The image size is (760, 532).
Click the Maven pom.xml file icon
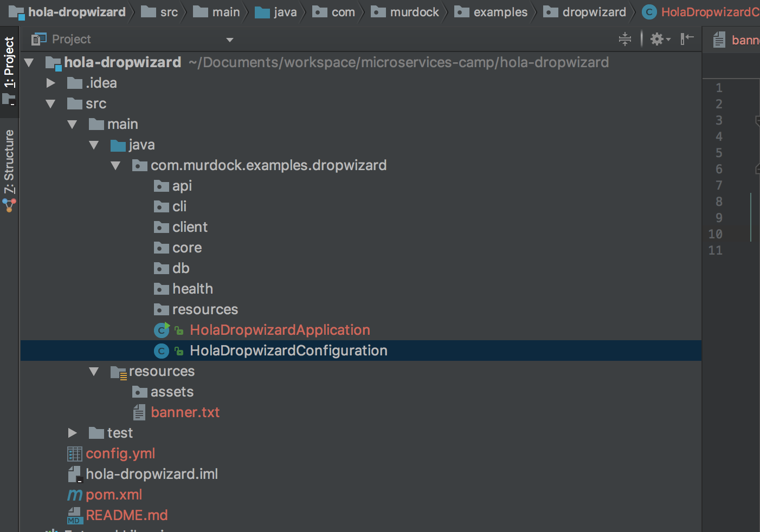pyautogui.click(x=75, y=495)
